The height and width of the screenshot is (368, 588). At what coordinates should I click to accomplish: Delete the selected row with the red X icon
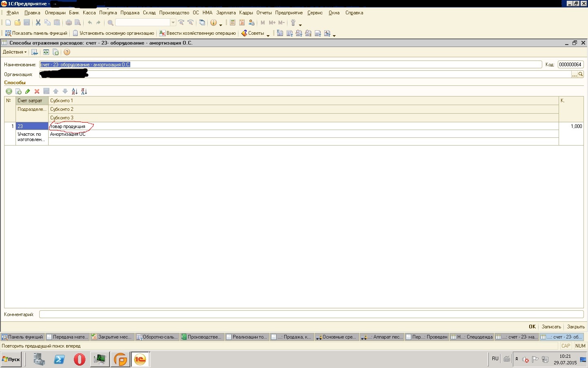click(37, 91)
